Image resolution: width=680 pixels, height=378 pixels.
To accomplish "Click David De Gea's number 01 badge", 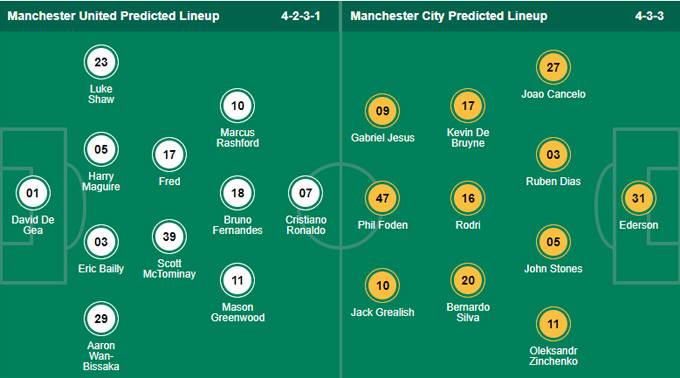I will tap(33, 193).
